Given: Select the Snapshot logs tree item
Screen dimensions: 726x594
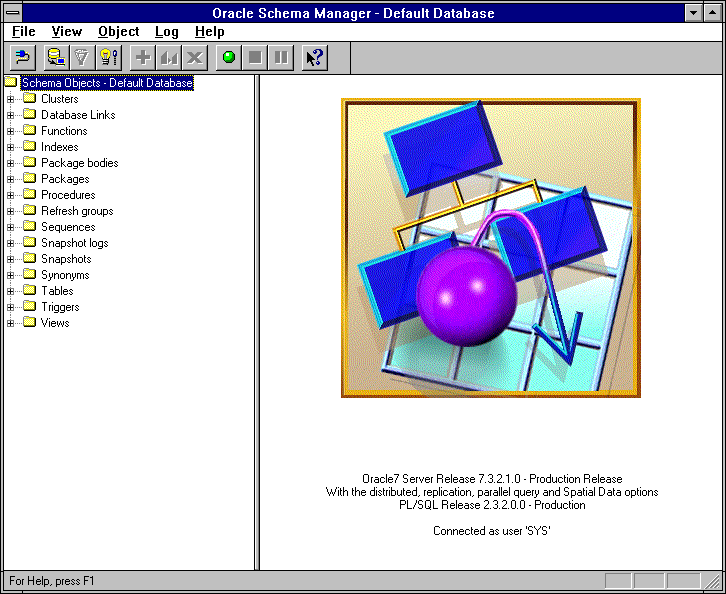Looking at the screenshot, I should [74, 243].
